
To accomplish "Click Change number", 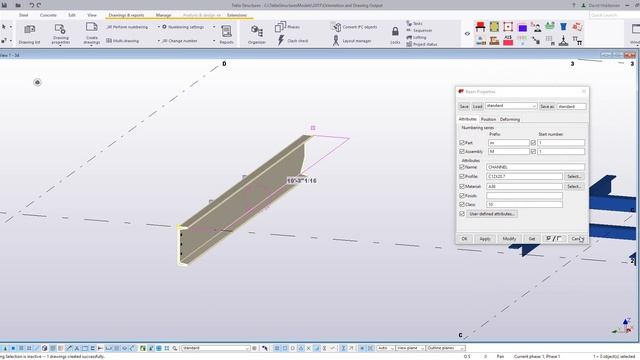I will click(180, 41).
